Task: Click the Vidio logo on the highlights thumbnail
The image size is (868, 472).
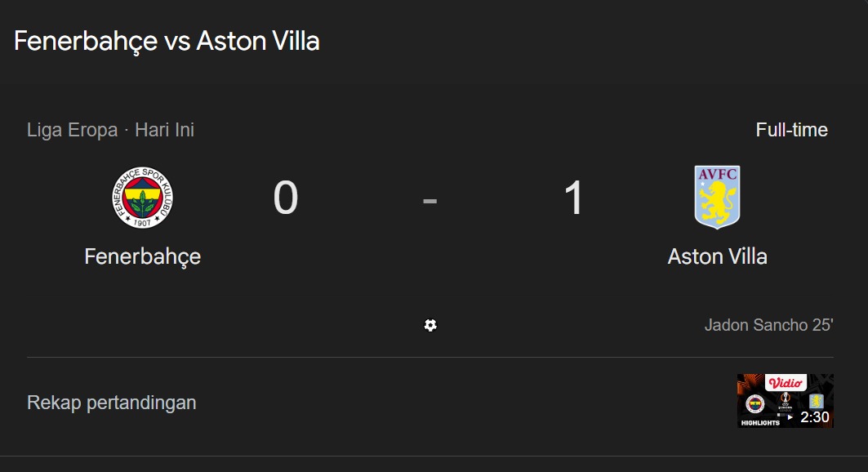Action: (786, 382)
